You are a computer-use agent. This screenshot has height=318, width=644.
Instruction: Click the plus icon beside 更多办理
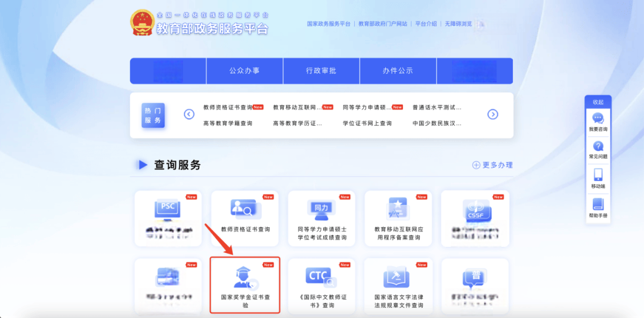pyautogui.click(x=476, y=165)
